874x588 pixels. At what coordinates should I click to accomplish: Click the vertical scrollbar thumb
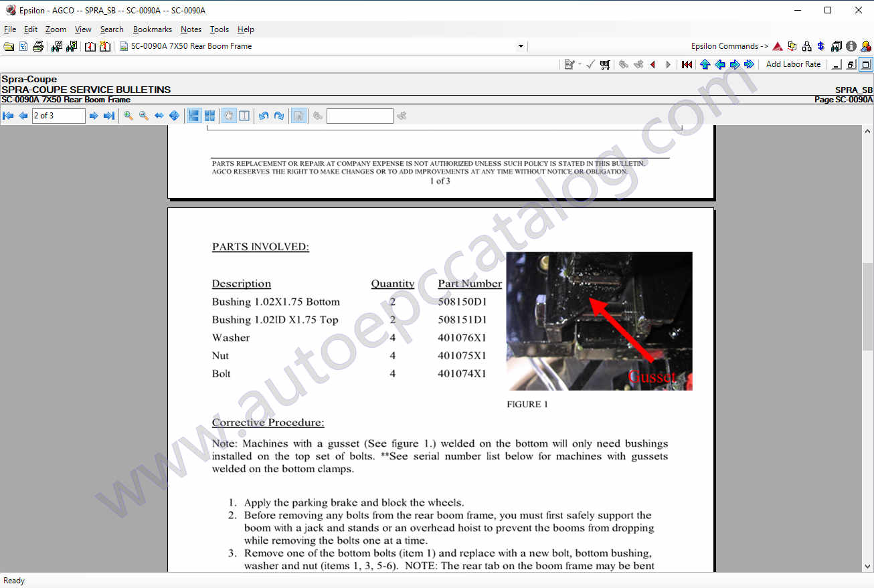867,306
